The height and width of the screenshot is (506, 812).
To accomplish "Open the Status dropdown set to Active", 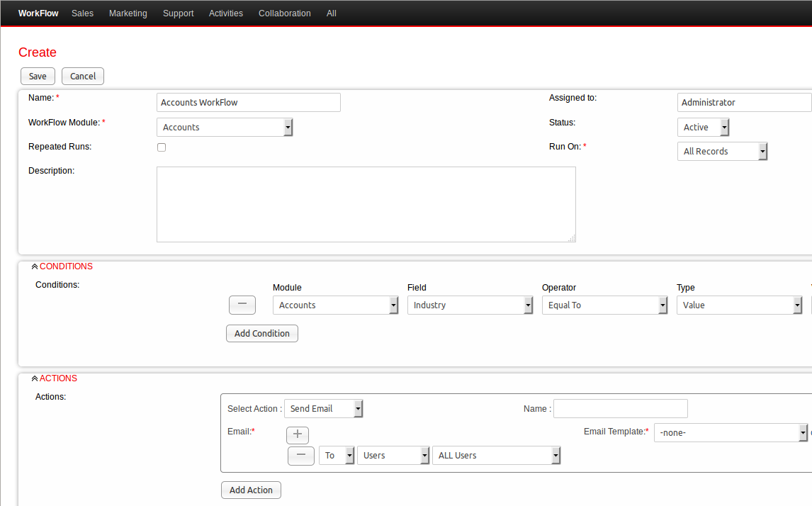I will (703, 128).
